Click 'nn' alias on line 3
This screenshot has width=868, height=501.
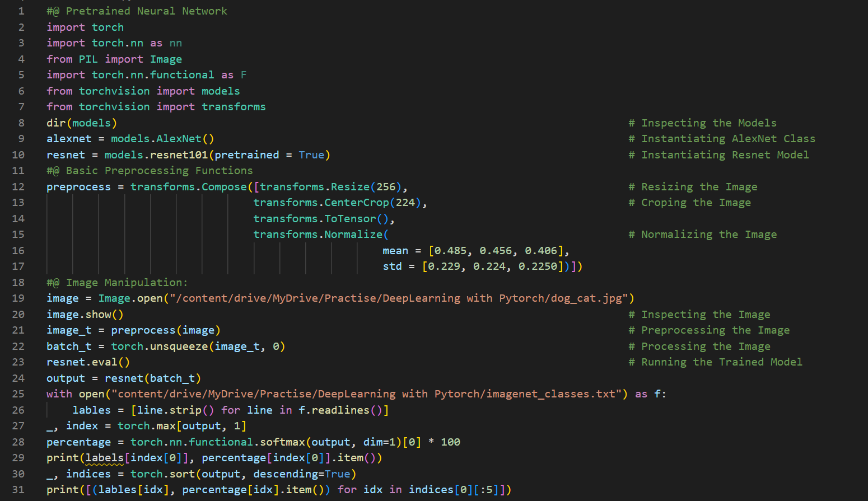coord(176,43)
